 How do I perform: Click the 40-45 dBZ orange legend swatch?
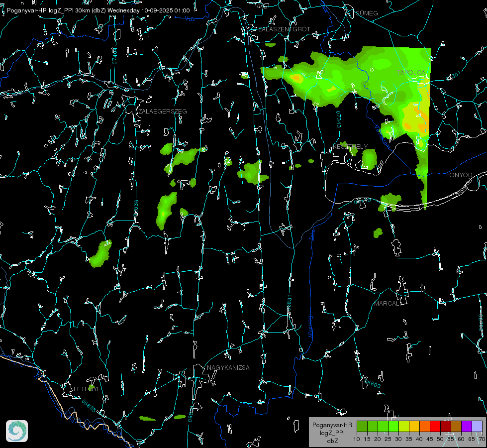coord(425,426)
